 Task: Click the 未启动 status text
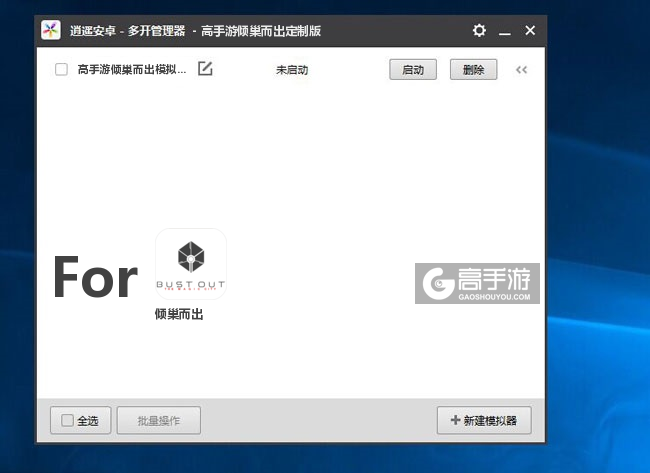(292, 70)
